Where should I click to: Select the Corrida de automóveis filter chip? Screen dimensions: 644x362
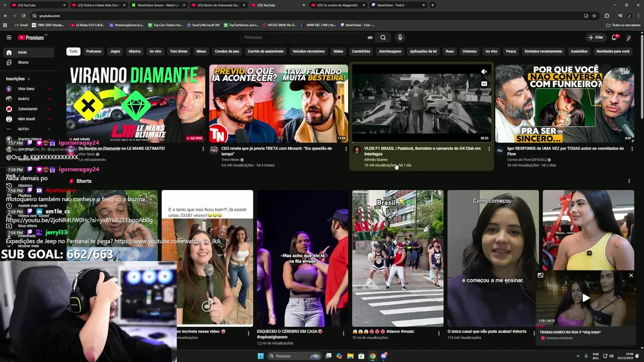266,51
